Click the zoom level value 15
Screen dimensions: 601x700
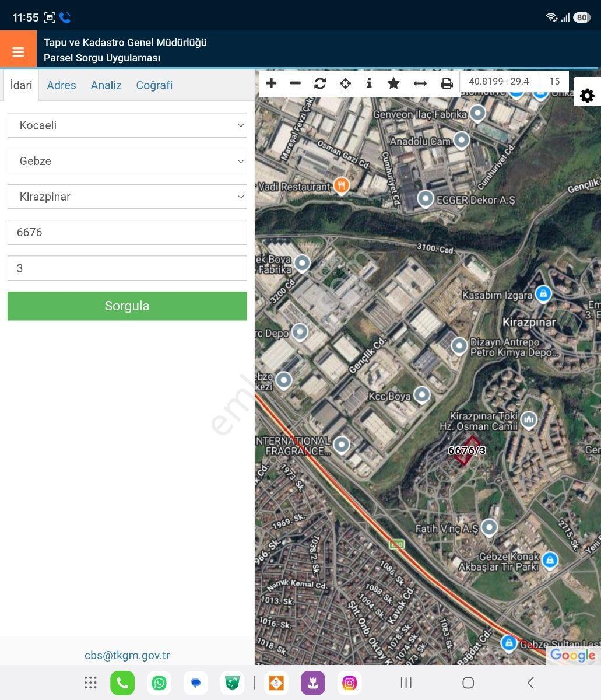pos(554,82)
